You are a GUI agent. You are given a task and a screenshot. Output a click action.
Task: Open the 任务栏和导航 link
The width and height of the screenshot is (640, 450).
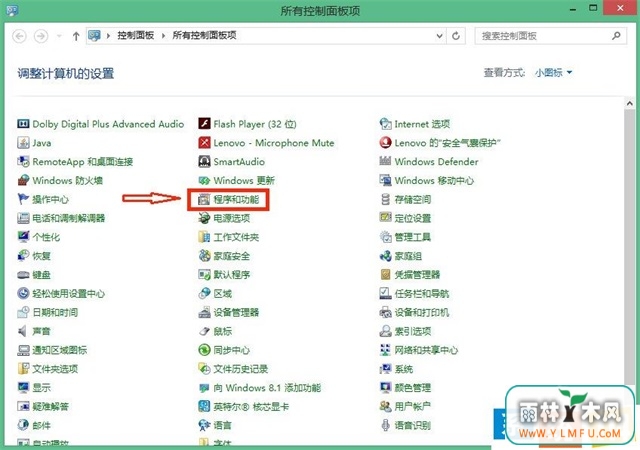pos(422,293)
